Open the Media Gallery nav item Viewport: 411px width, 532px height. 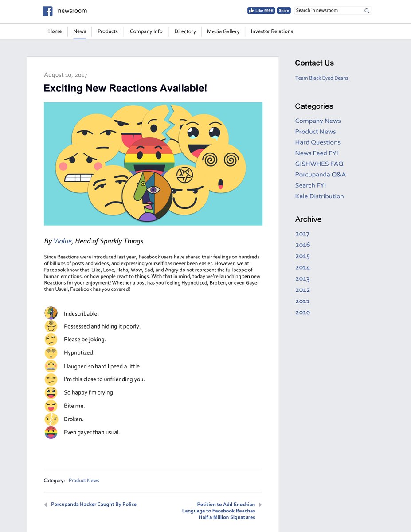pyautogui.click(x=223, y=31)
